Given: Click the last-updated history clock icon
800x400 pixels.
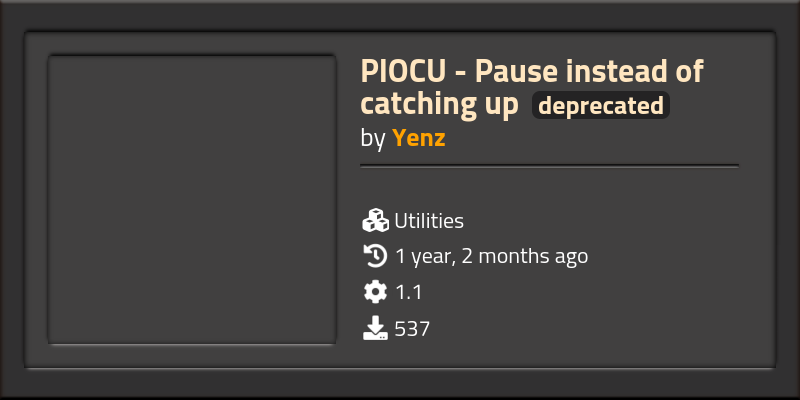Looking at the screenshot, I should click(375, 256).
